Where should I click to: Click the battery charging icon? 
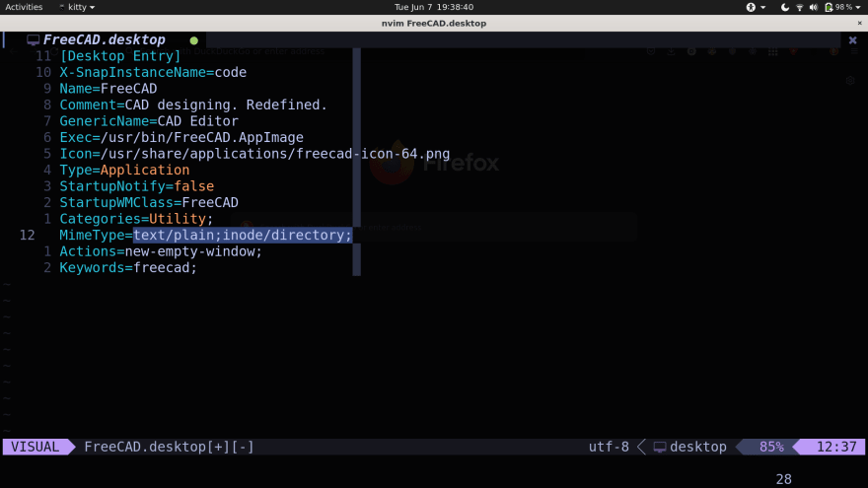pos(829,7)
